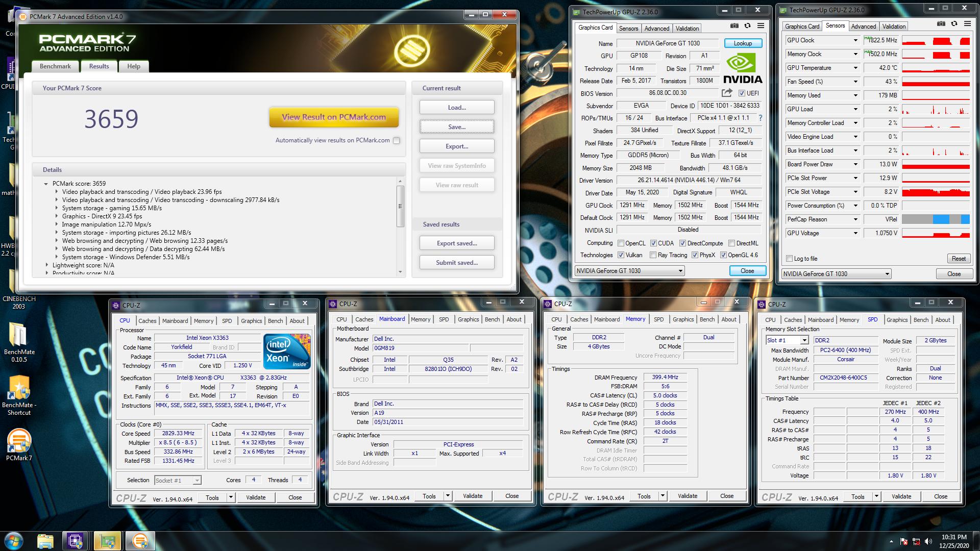
Task: Open the Validation tab in GPU-Z Sensors window
Action: 894,27
